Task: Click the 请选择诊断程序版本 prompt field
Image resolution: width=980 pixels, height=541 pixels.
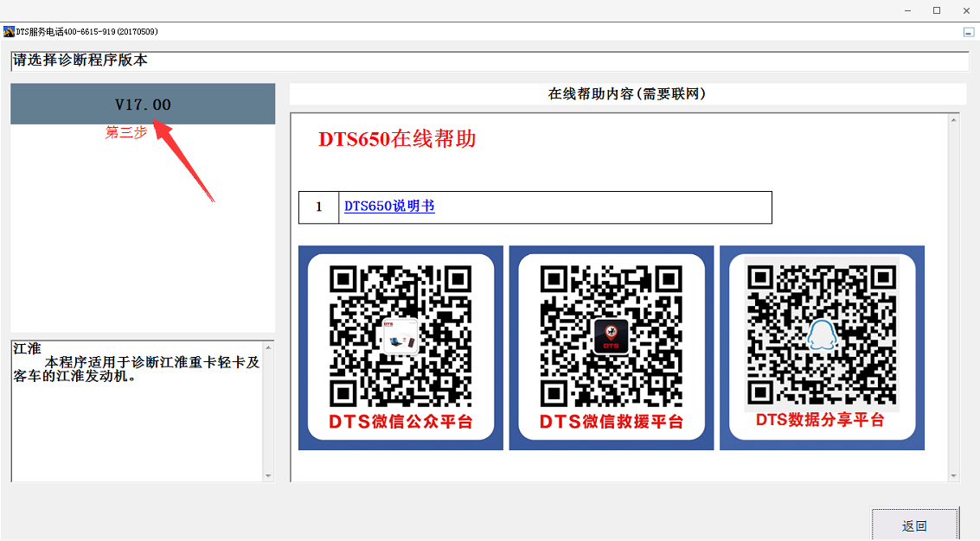Action: point(490,60)
